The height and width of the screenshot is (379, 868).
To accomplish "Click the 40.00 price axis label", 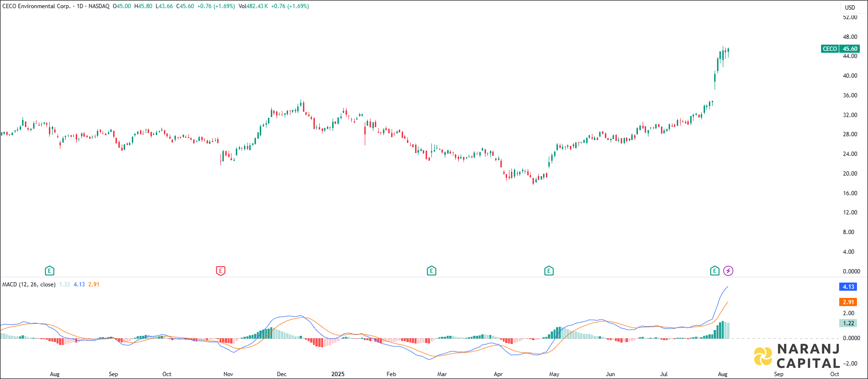I will pos(850,76).
